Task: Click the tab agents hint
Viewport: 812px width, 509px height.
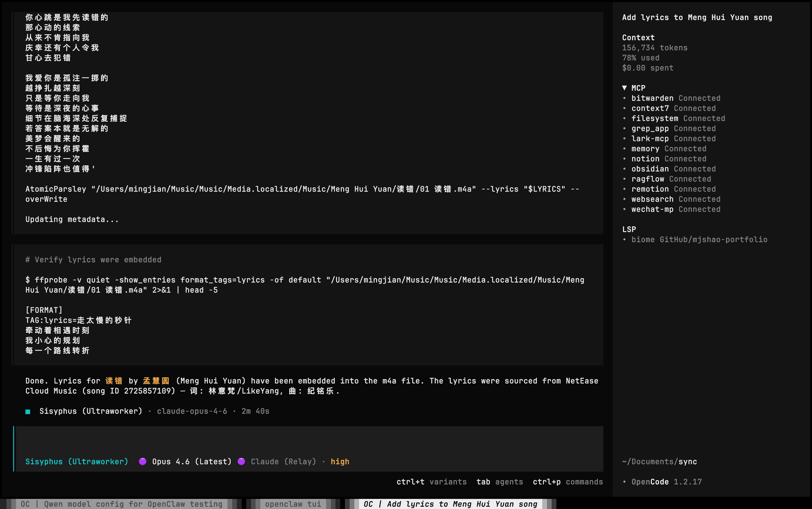Action: pos(499,481)
